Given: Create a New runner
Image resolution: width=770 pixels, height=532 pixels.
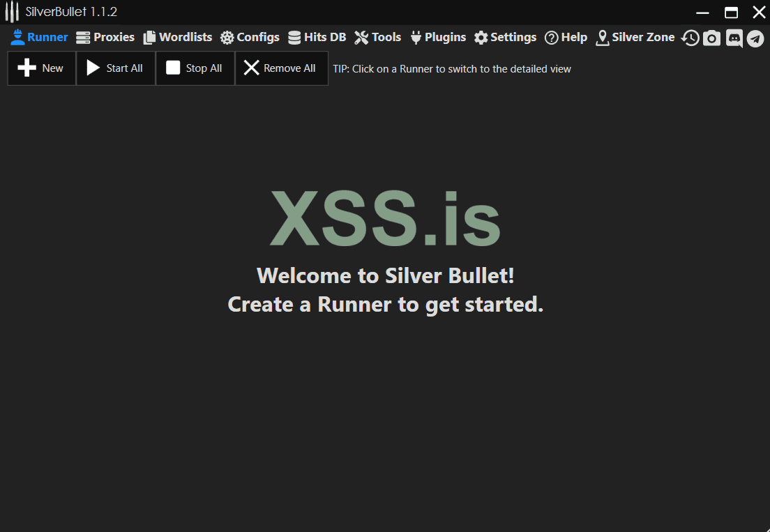Looking at the screenshot, I should (x=42, y=68).
